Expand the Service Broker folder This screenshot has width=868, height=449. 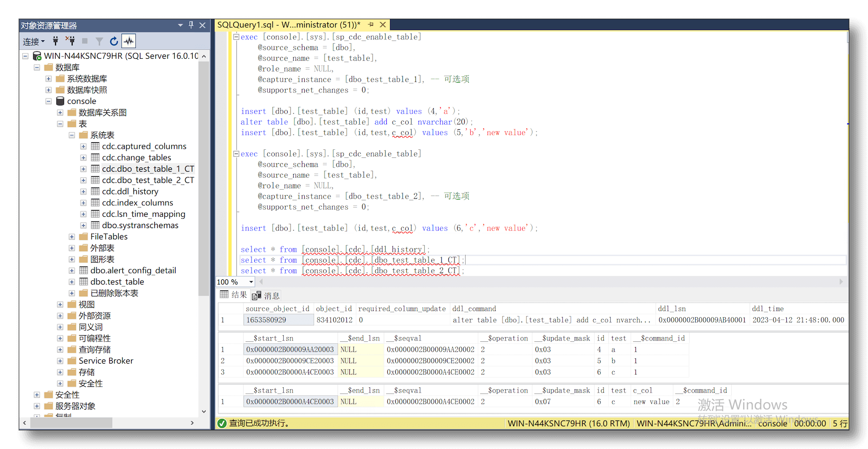(60, 361)
